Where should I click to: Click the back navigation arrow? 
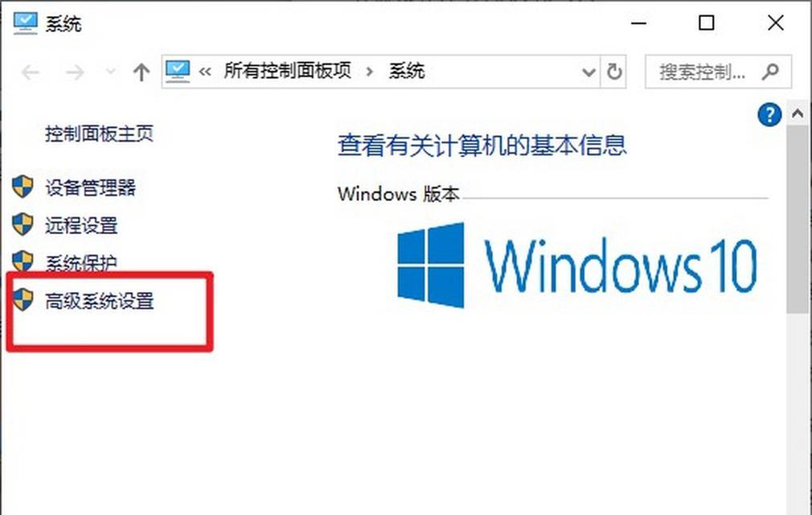click(31, 72)
